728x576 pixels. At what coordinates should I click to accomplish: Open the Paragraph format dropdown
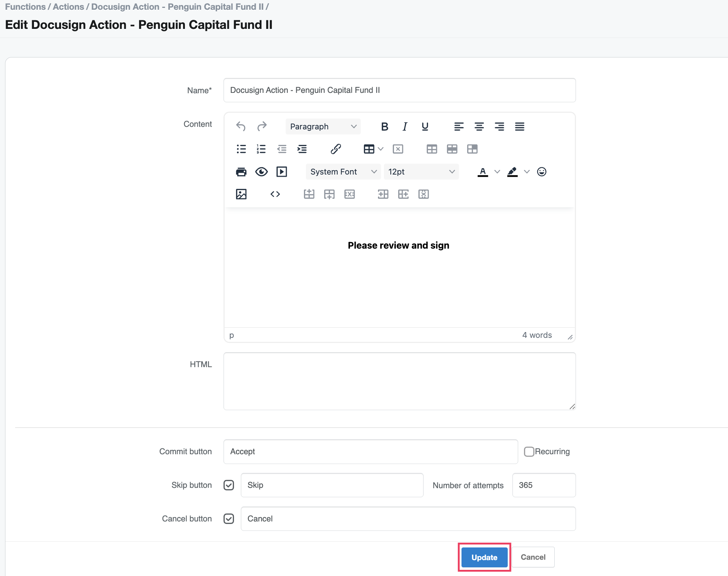(323, 126)
